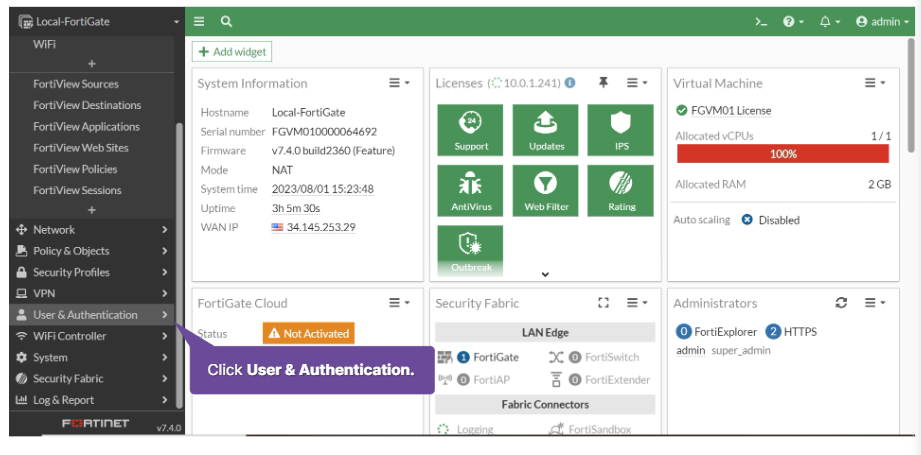Click the pin icon on Licenses widget
This screenshot has height=455, width=921.
click(603, 83)
